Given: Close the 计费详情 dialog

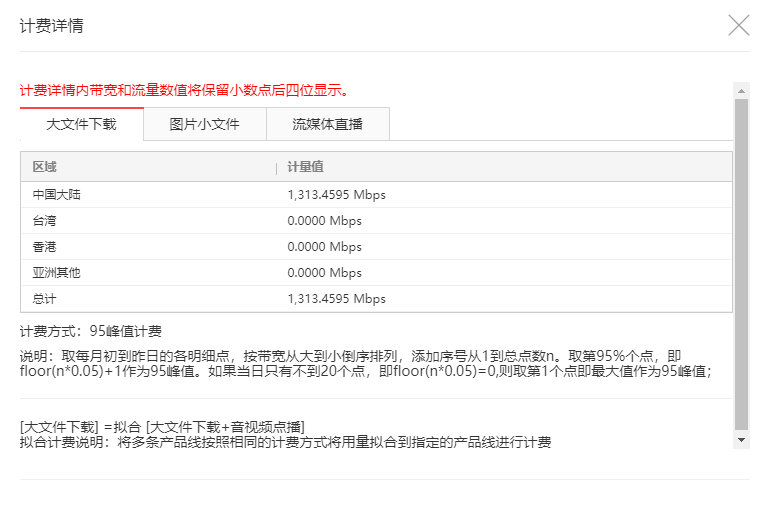Looking at the screenshot, I should point(738,25).
